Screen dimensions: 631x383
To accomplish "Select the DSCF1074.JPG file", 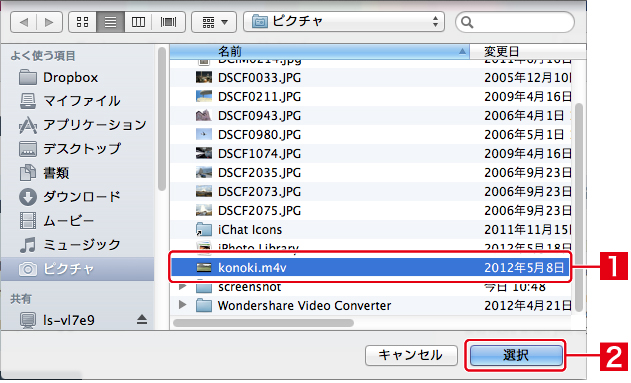I will coord(371,153).
